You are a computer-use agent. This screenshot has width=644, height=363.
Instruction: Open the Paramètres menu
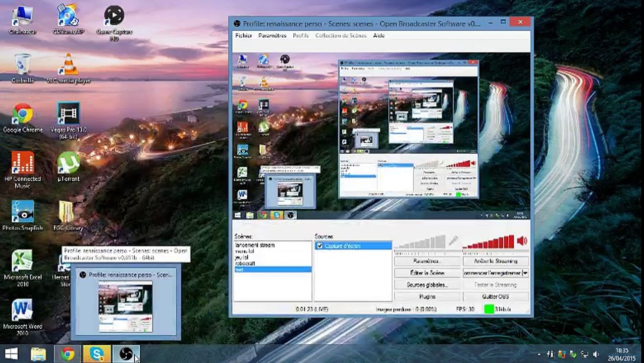tap(273, 36)
